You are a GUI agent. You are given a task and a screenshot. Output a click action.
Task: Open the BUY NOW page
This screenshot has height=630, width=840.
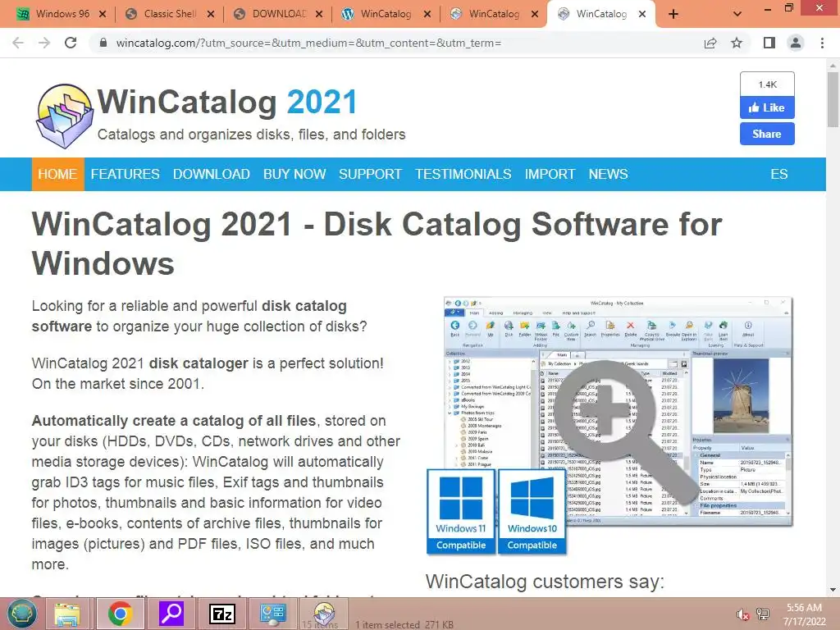click(294, 174)
